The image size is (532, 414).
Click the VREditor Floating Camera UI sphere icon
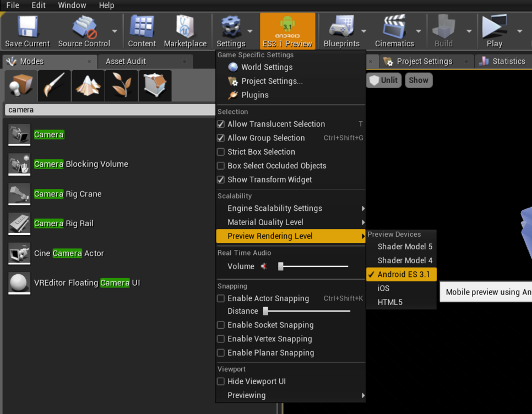pyautogui.click(x=19, y=283)
